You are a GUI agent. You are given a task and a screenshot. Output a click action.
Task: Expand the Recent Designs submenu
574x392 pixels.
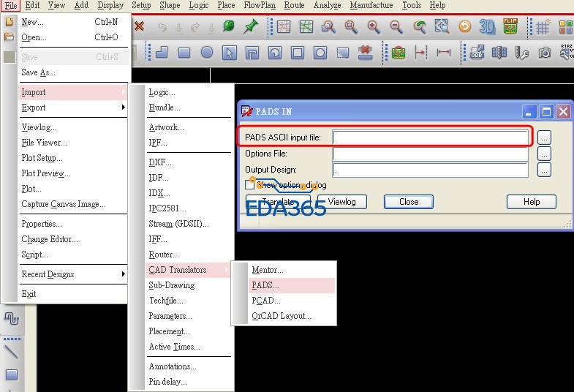pos(73,274)
